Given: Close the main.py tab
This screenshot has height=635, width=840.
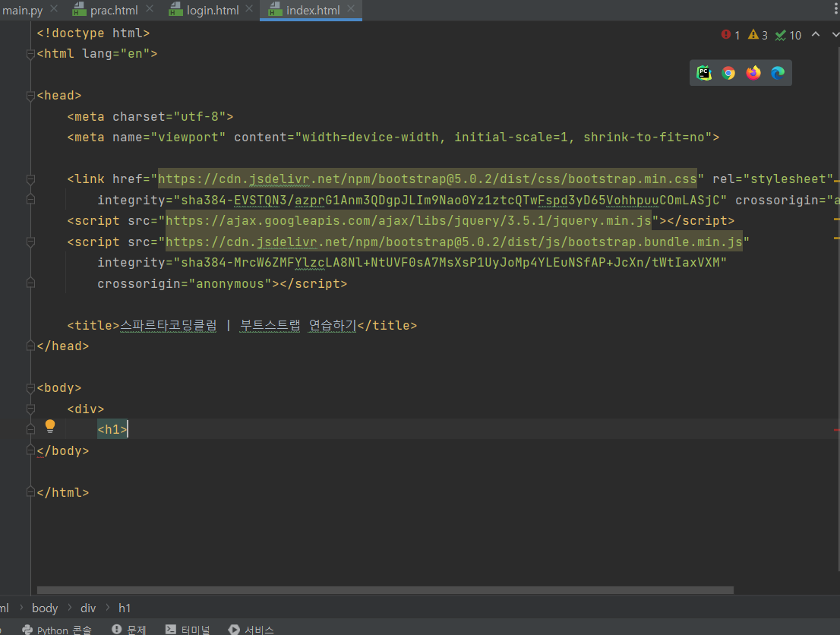Looking at the screenshot, I should 54,8.
